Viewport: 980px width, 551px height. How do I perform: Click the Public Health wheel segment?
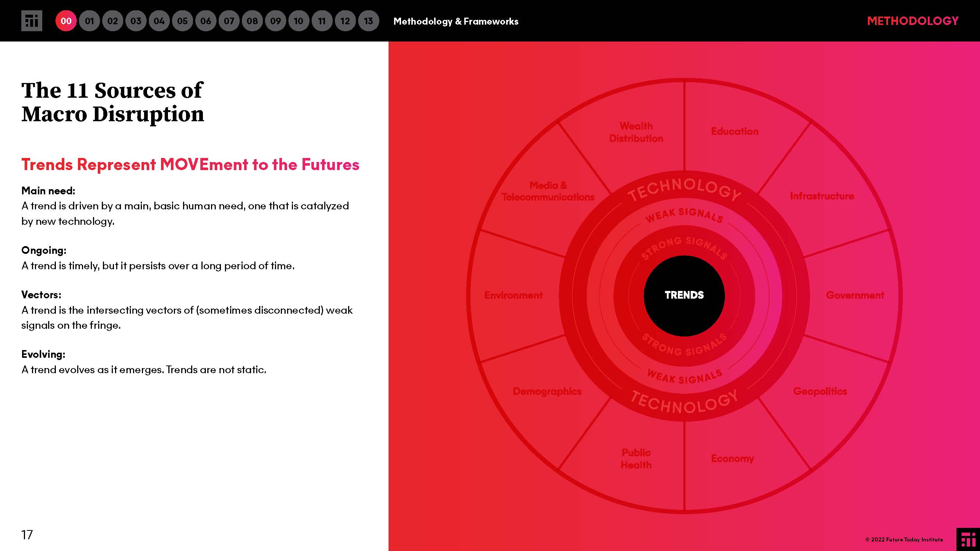click(x=636, y=458)
